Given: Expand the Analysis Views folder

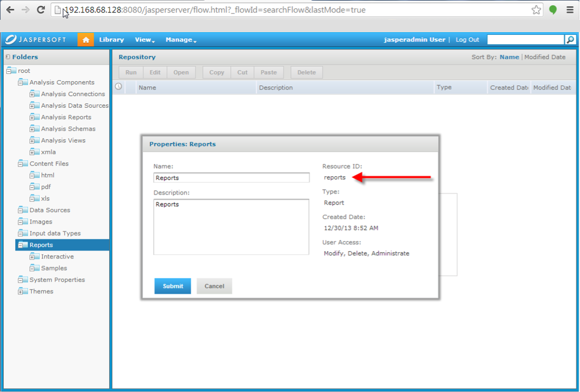Looking at the screenshot, I should [x=32, y=141].
